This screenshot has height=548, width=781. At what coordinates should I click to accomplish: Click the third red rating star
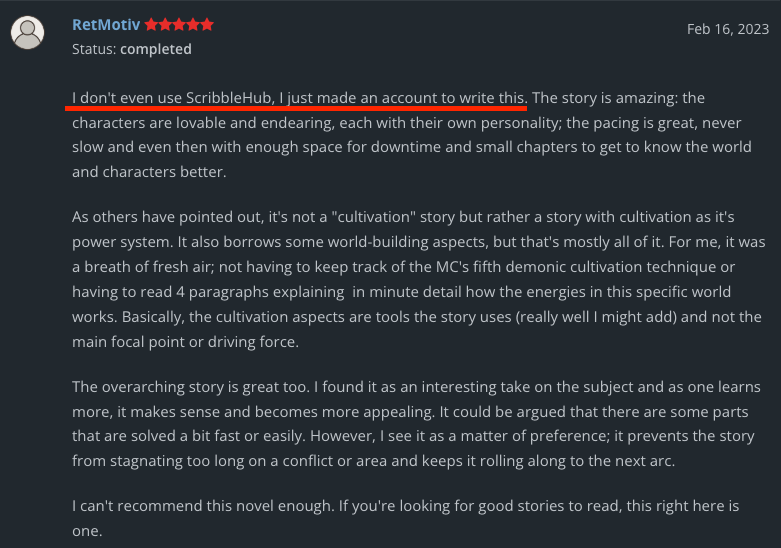tap(179, 25)
